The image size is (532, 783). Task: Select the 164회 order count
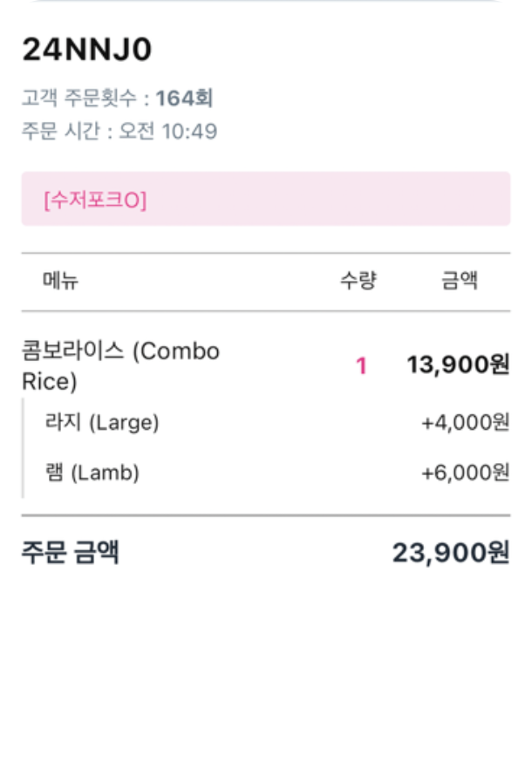click(185, 98)
